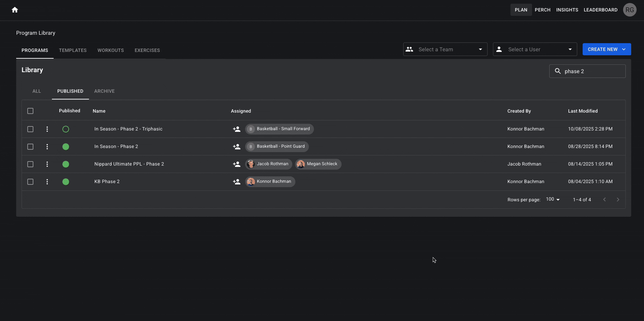Image resolution: width=644 pixels, height=321 pixels.
Task: Click Jacob Rothman's avatar chip
Action: tap(269, 164)
